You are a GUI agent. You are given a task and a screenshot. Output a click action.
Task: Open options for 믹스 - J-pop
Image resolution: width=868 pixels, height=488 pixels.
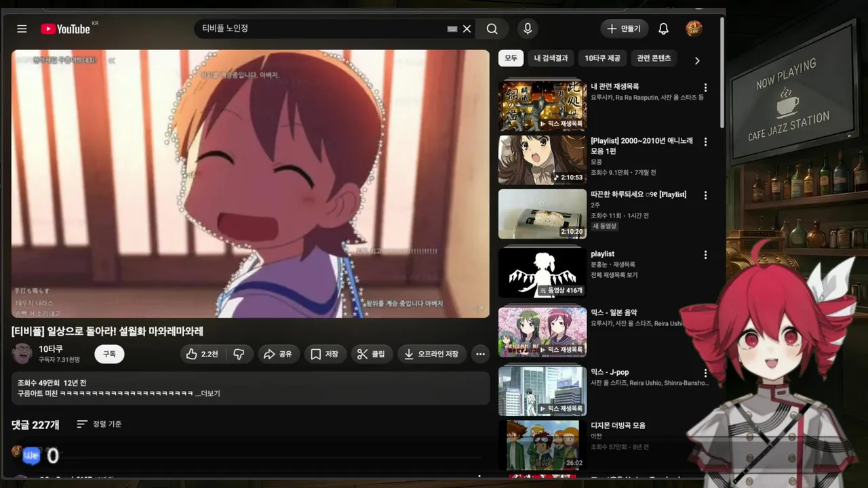[x=705, y=373]
